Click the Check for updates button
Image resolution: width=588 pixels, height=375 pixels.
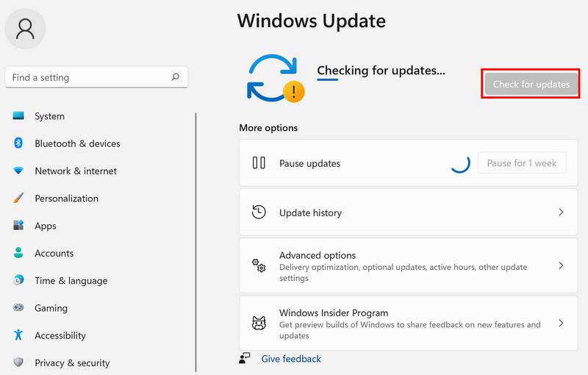click(531, 84)
